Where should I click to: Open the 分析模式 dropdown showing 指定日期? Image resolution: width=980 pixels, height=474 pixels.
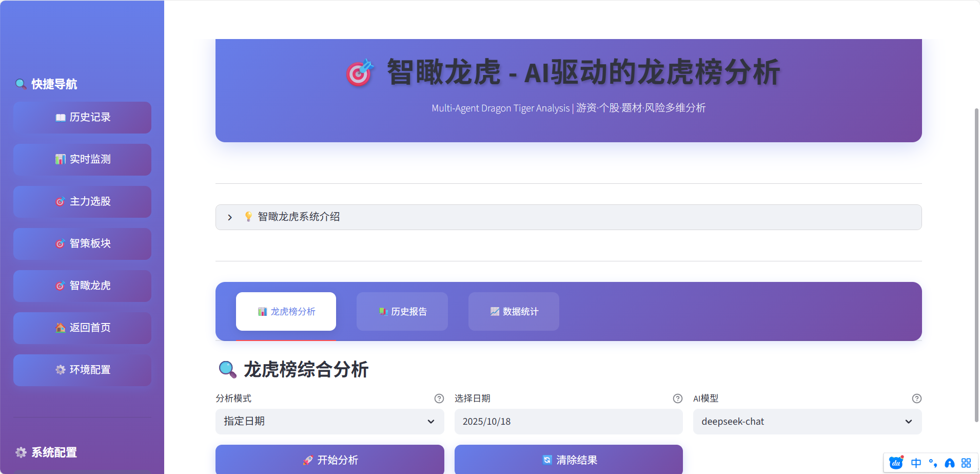click(x=329, y=422)
